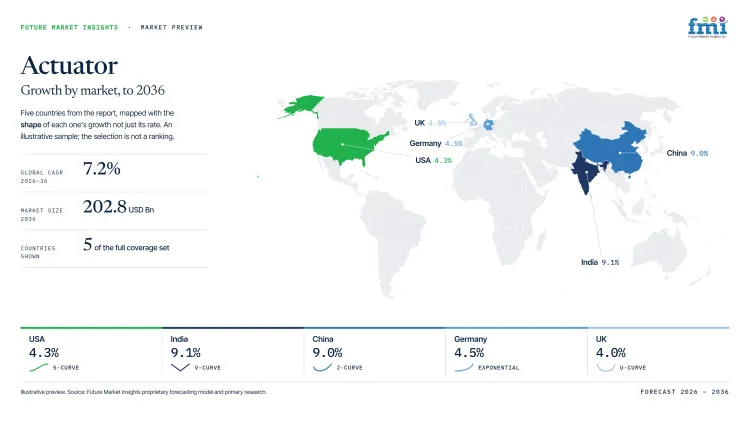This screenshot has height=421, width=750.
Task: Click the 202.8 USD Bn market size
Action: click(118, 207)
